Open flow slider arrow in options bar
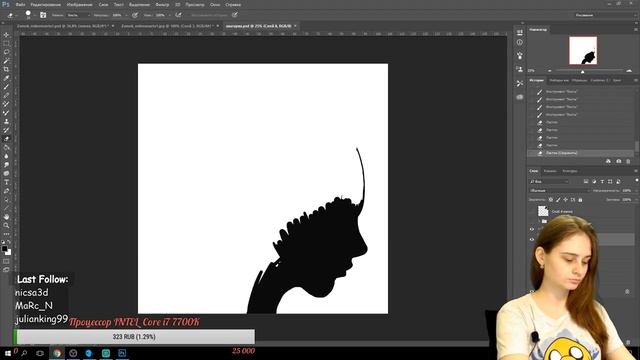Viewport: 640px width, 360px height. (169, 15)
